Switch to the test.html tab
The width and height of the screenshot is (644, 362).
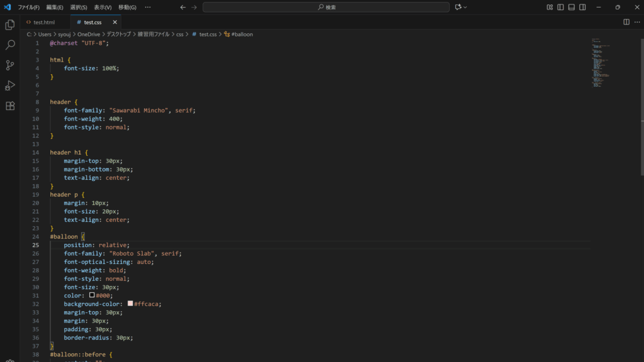(43, 22)
